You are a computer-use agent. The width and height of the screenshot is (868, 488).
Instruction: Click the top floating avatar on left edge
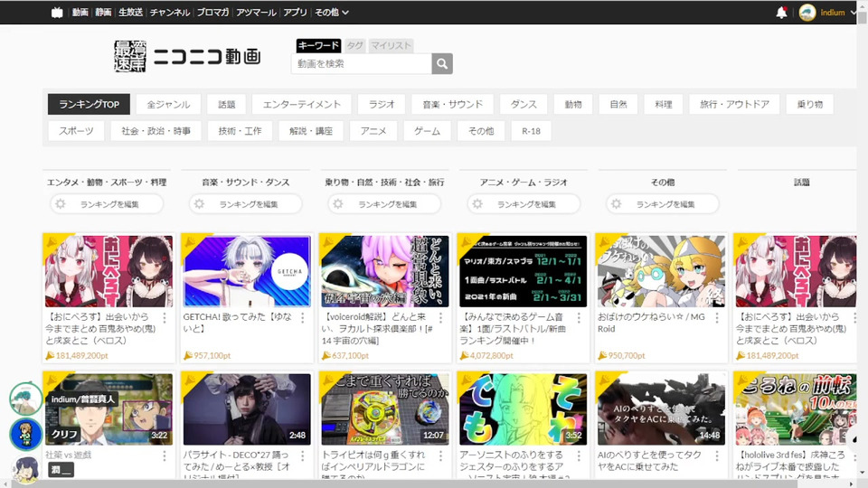[x=25, y=399]
